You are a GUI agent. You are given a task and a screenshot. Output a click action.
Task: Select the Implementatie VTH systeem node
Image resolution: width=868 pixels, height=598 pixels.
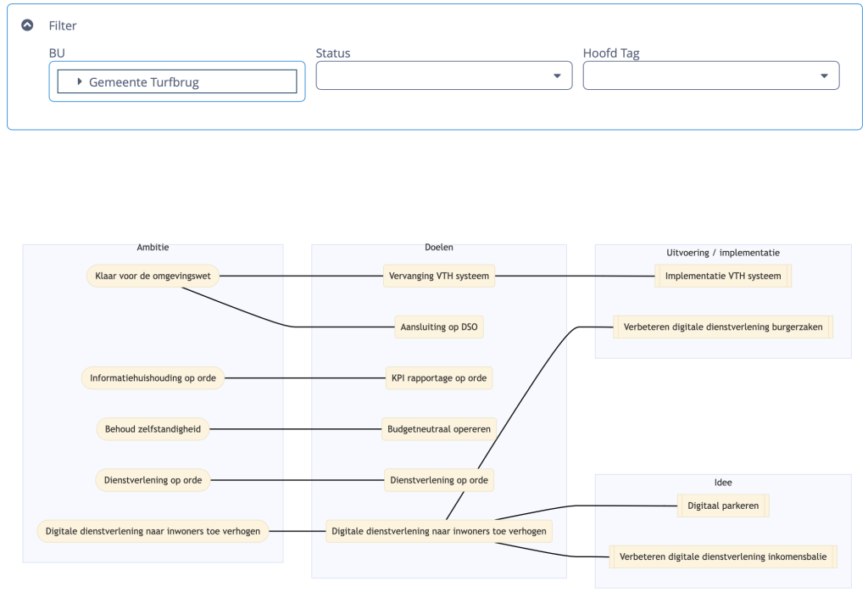coord(723,276)
